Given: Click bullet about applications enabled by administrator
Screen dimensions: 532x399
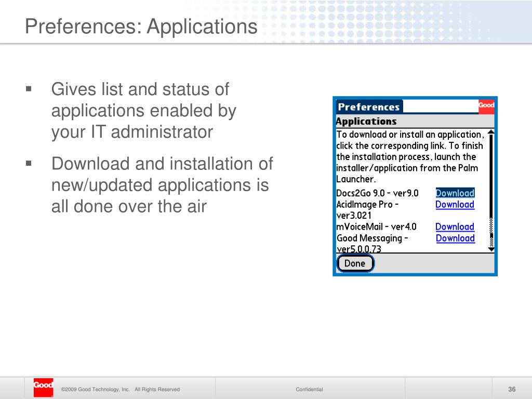Looking at the screenshot, I should (x=143, y=111).
